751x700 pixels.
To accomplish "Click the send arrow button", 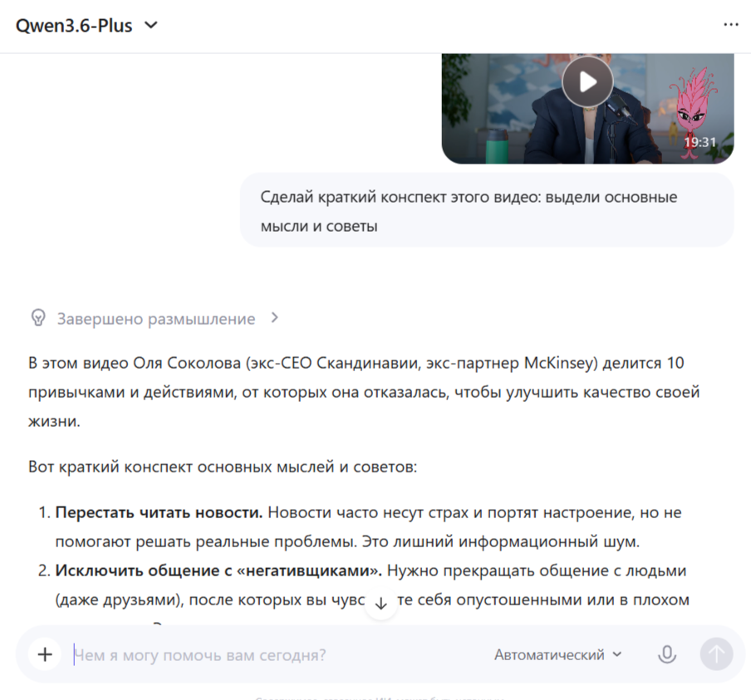I will point(716,654).
